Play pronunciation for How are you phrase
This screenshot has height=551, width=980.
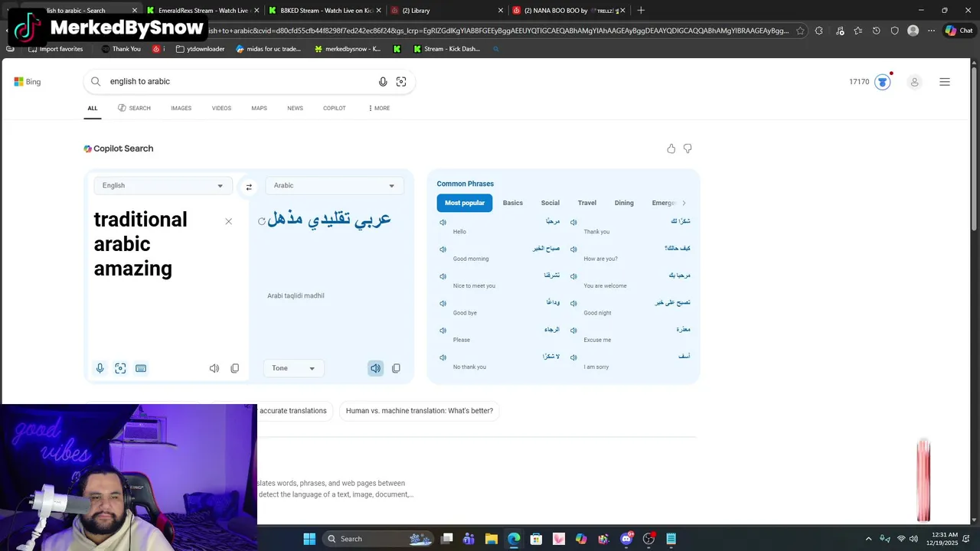tap(573, 249)
